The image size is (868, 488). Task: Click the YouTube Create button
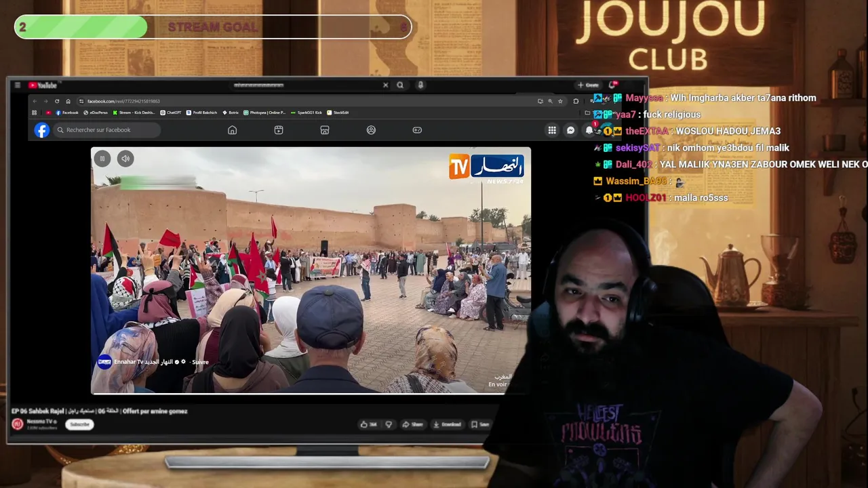click(x=588, y=85)
